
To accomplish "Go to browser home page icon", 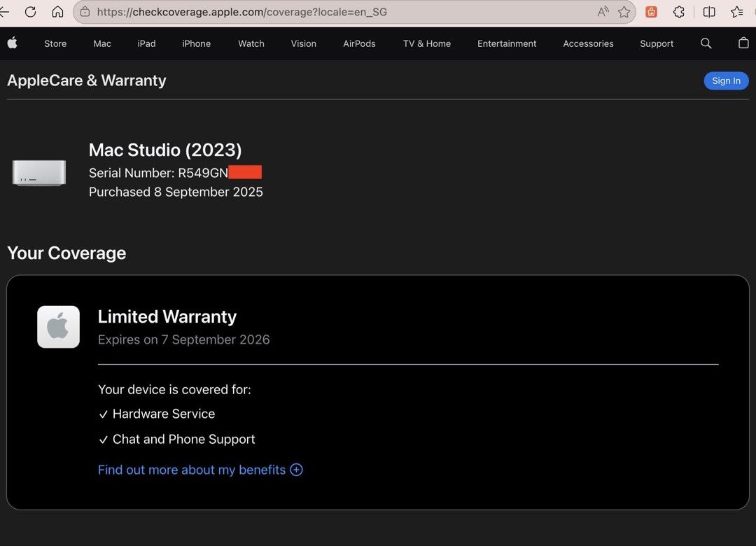I will pyautogui.click(x=57, y=12).
